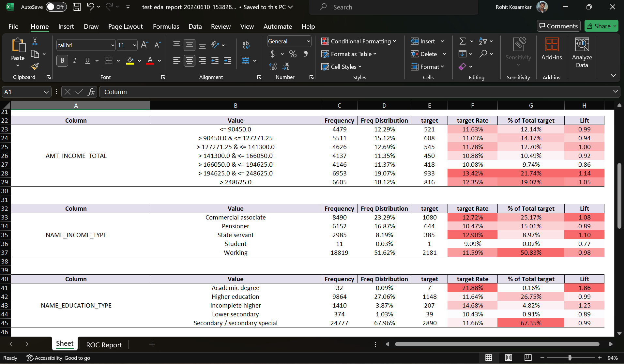Select the Cut icon in Clipboard group
The image size is (624, 364).
pos(35,41)
